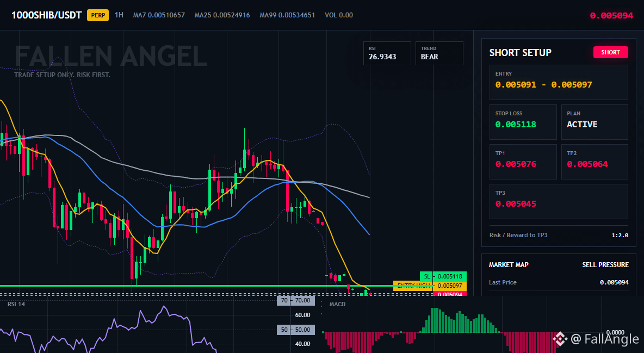
Task: Click the 60.00 RSI axis value
Action: [303, 315]
